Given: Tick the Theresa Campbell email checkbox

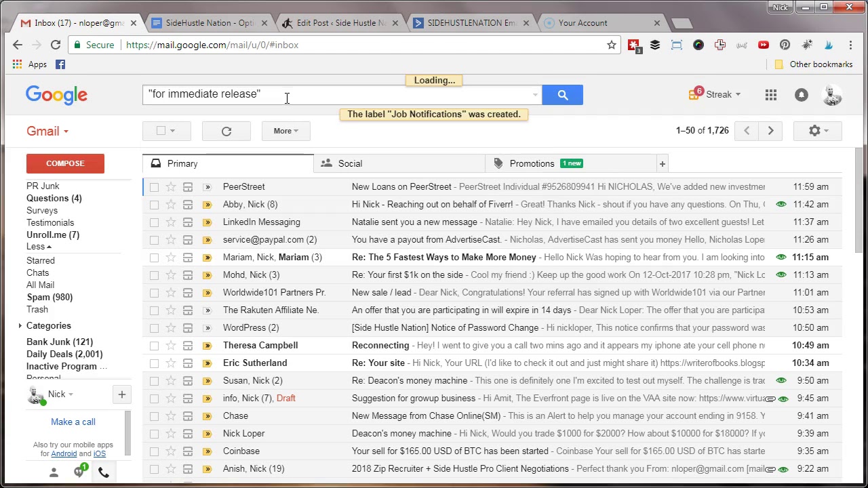Looking at the screenshot, I should (154, 346).
